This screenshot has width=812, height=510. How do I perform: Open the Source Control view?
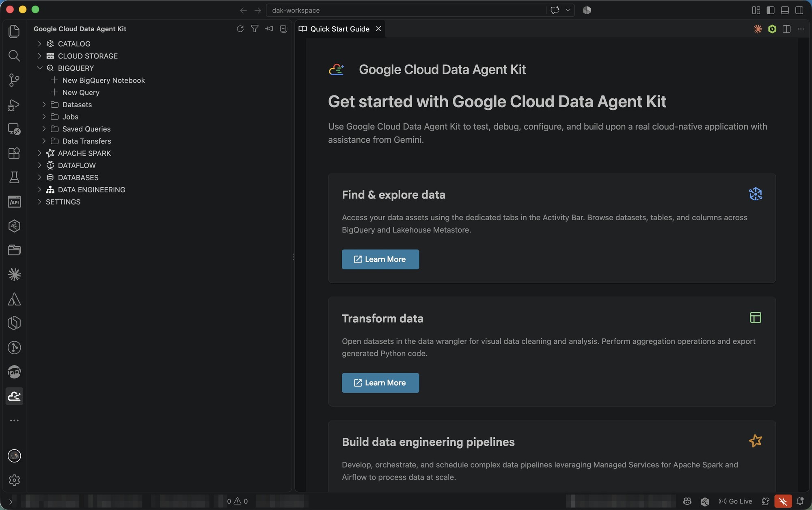14,80
